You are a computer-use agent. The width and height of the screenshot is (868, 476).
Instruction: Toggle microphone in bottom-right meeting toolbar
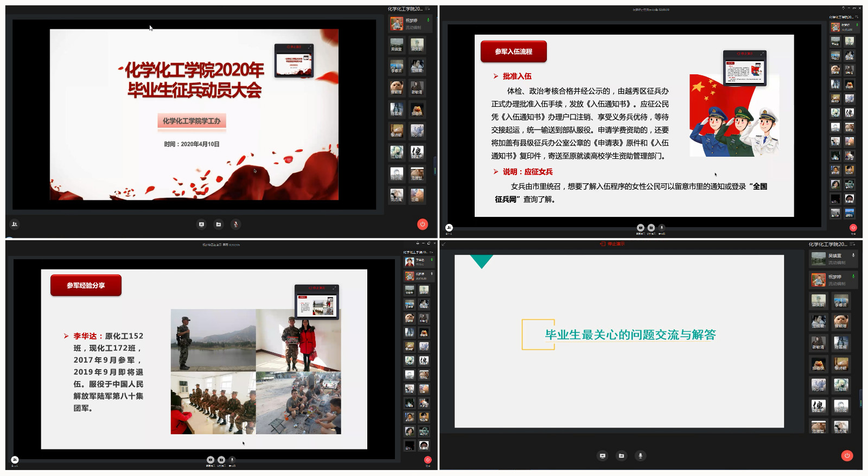click(x=640, y=456)
